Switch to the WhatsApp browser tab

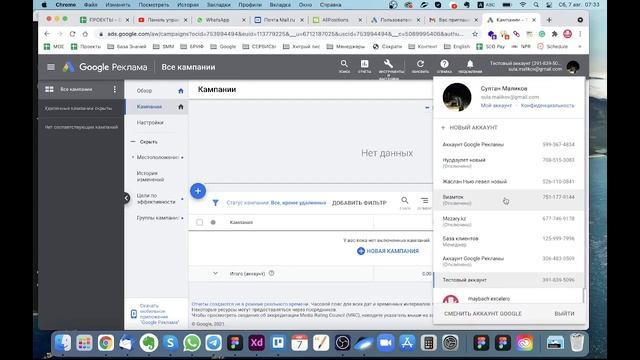[221, 20]
